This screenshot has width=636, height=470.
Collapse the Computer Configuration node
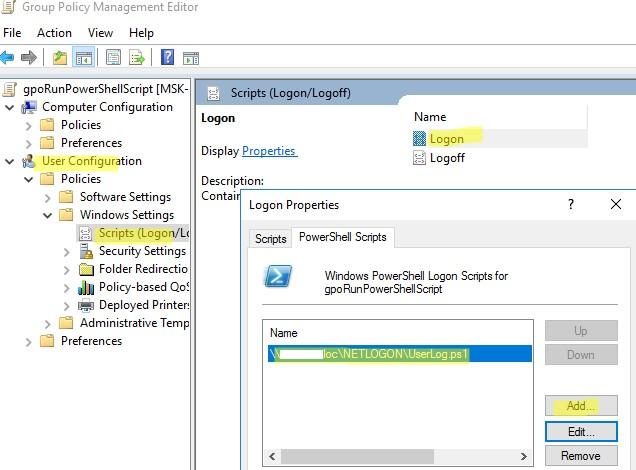coord(9,107)
